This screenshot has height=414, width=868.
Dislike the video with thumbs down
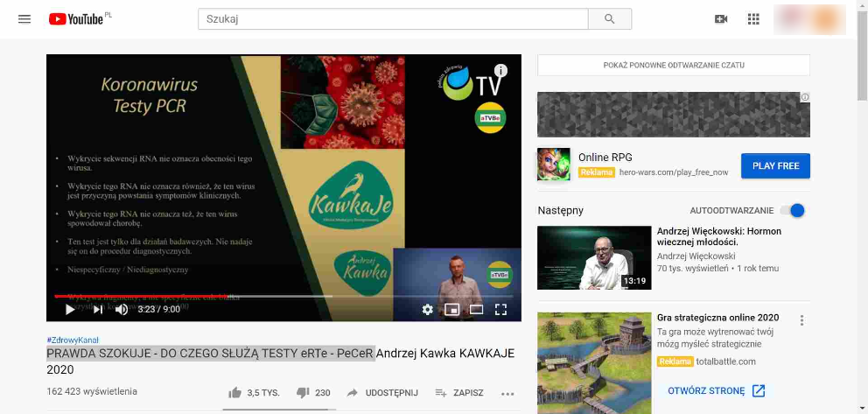click(x=303, y=393)
